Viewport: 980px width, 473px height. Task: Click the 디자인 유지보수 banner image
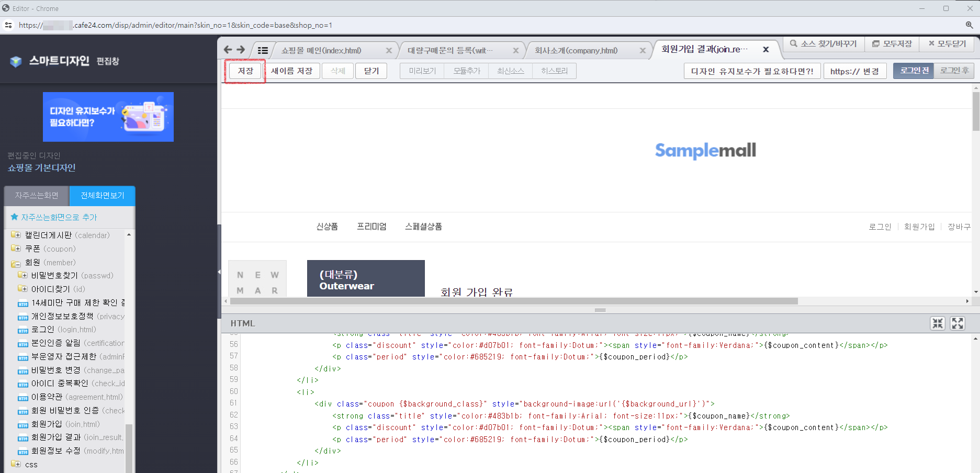tap(108, 117)
